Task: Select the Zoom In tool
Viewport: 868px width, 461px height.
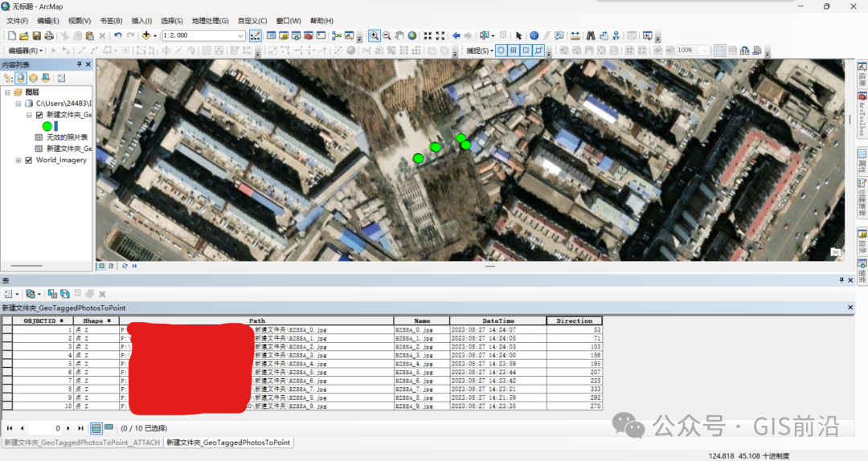Action: coord(374,36)
